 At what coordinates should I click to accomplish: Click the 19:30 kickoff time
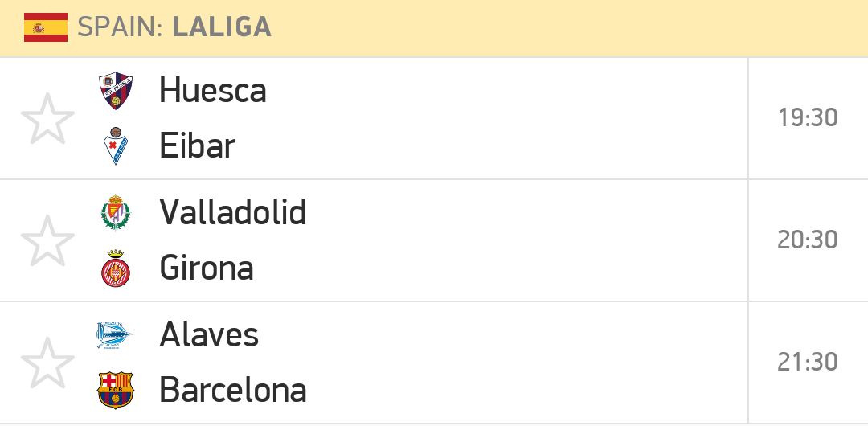808,118
